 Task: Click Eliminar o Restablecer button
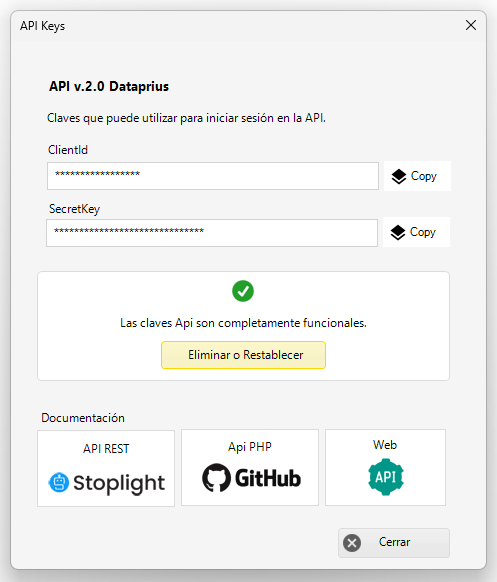pyautogui.click(x=243, y=355)
